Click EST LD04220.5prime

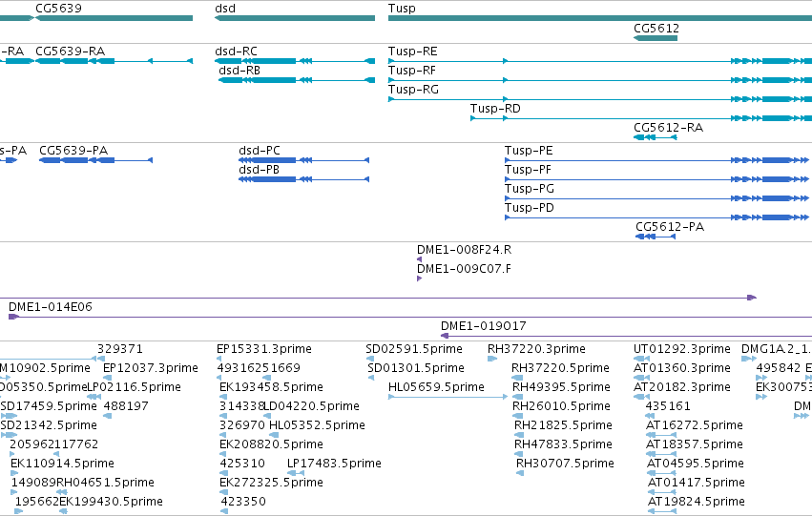[311, 407]
